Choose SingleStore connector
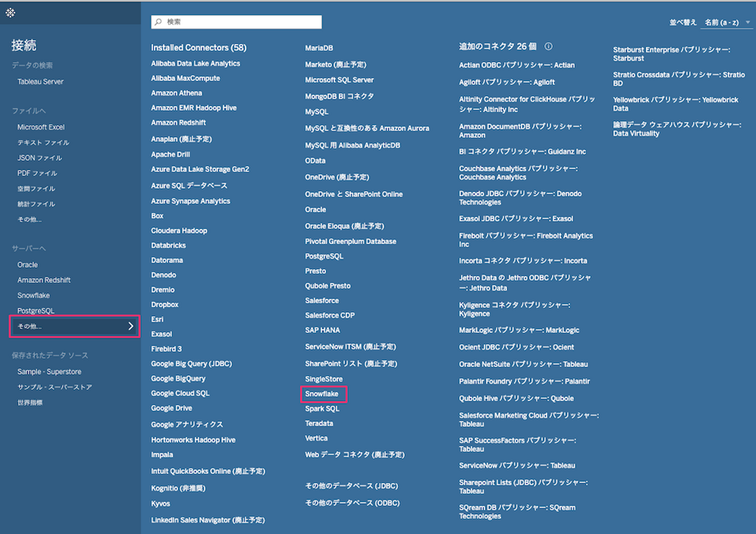 [324, 379]
